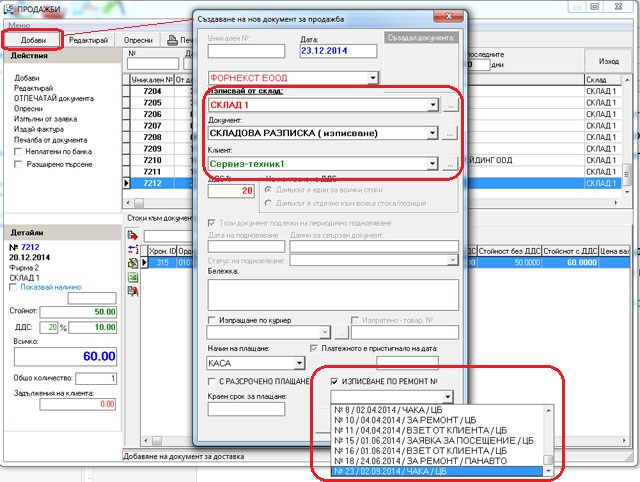The width and height of the screenshot is (640, 482).
Task: Check the С РАЗСРОЧЕНО ПЛАЩАНЕ checkbox
Action: tap(213, 381)
